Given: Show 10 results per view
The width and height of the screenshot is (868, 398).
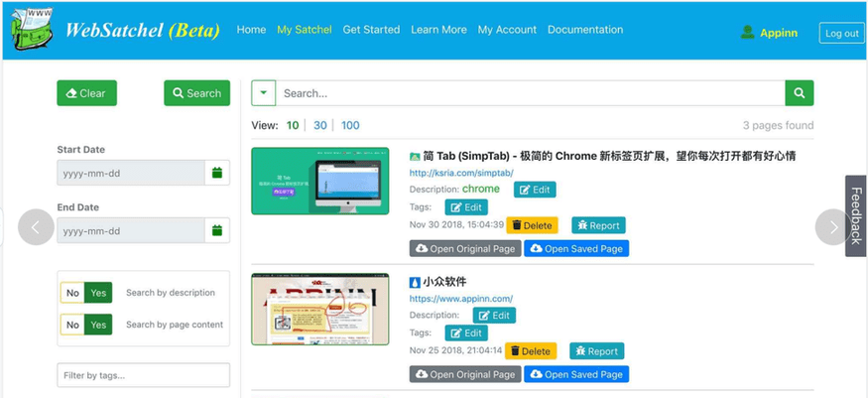Looking at the screenshot, I should click(x=293, y=125).
